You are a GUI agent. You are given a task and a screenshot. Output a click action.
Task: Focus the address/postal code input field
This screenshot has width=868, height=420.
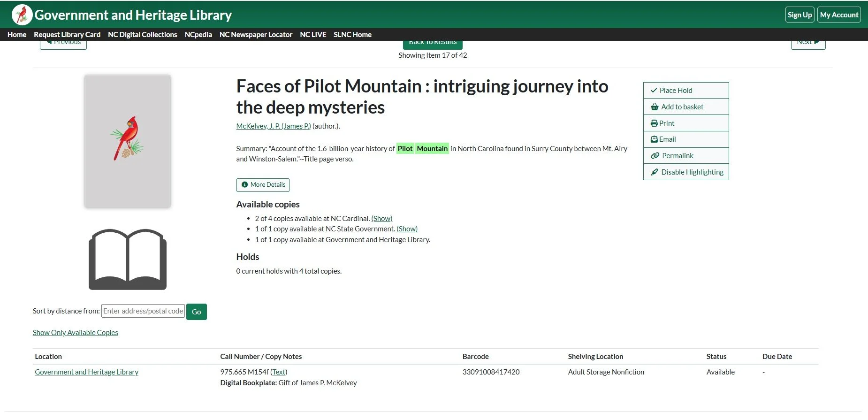[x=143, y=311]
